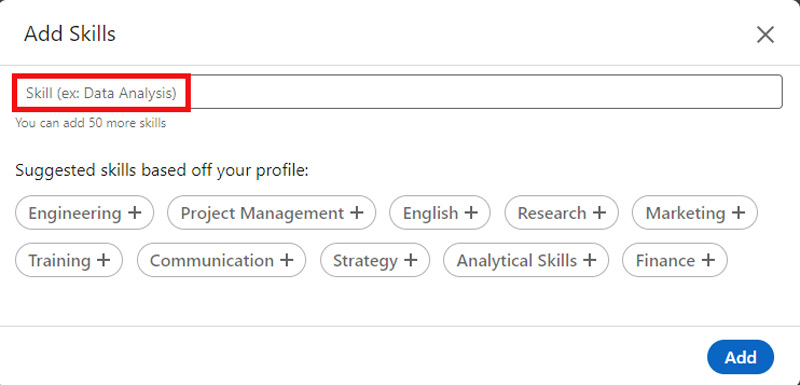Add Strategy to your skills
This screenshot has height=385, width=800.
coord(375,260)
